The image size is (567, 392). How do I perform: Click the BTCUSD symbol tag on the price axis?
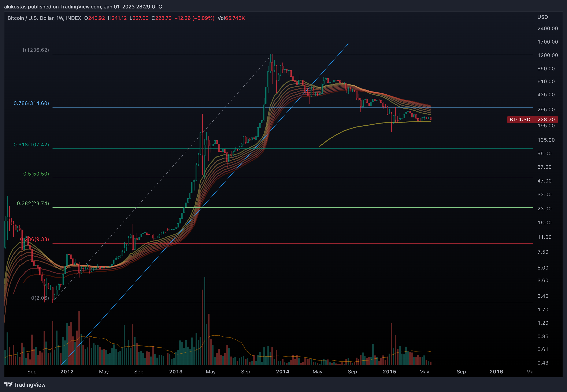tap(520, 120)
